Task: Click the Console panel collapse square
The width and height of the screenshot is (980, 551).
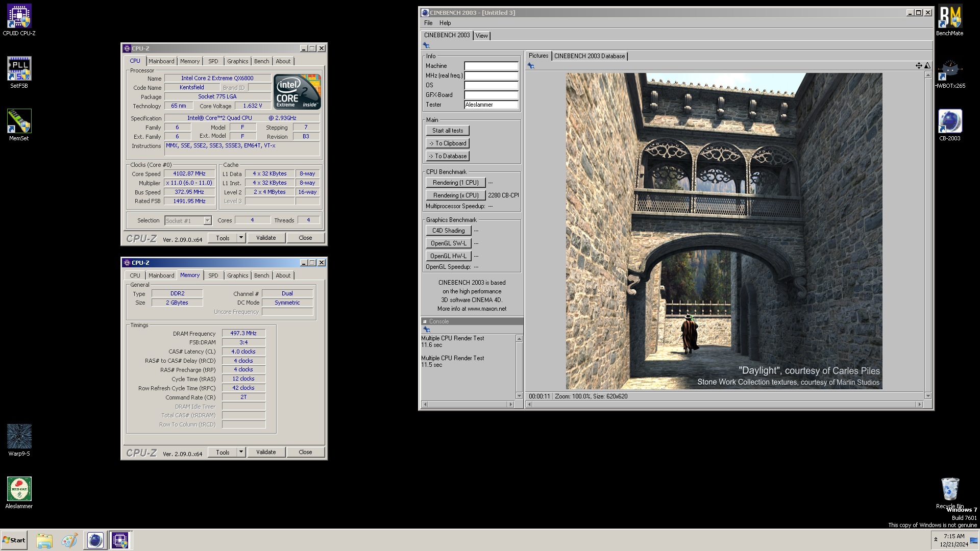Action: 425,321
